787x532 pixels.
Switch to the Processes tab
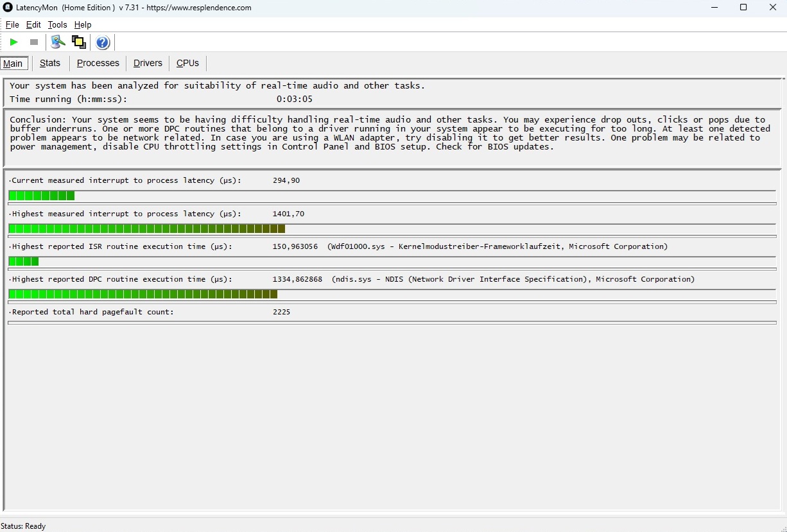(x=98, y=63)
